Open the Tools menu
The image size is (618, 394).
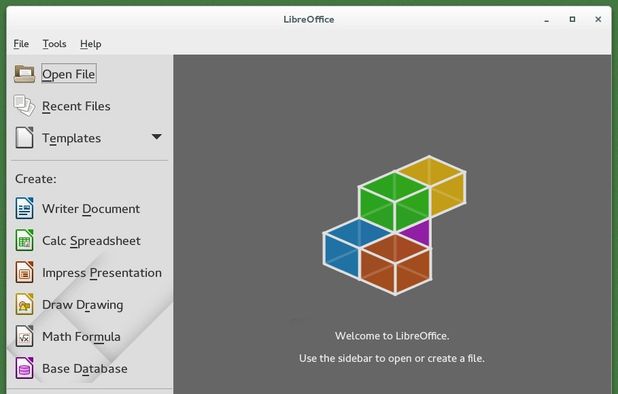tap(54, 44)
